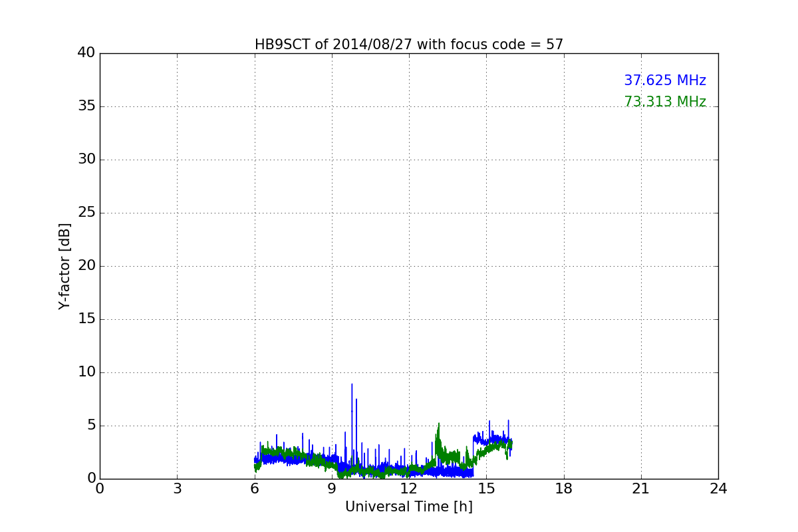This screenshot has width=798, height=532.
Task: Click the x-axis tick label '18'
Action: click(564, 489)
